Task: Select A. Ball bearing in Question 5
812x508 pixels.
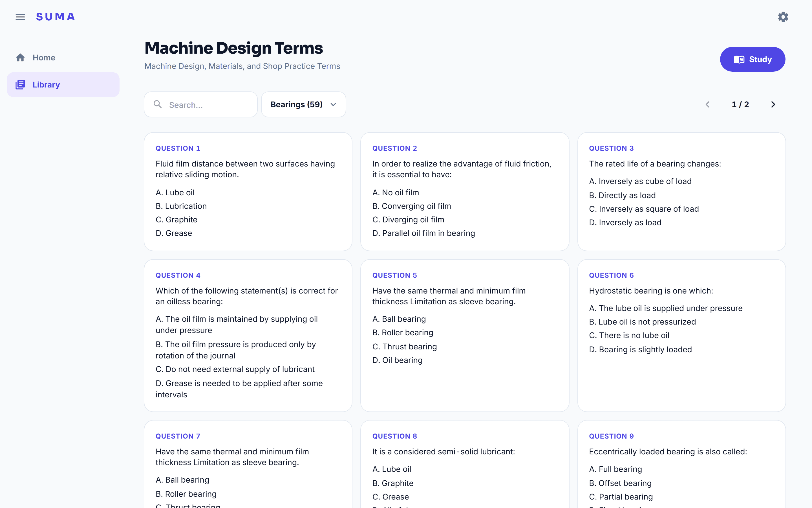Action: [x=399, y=319]
